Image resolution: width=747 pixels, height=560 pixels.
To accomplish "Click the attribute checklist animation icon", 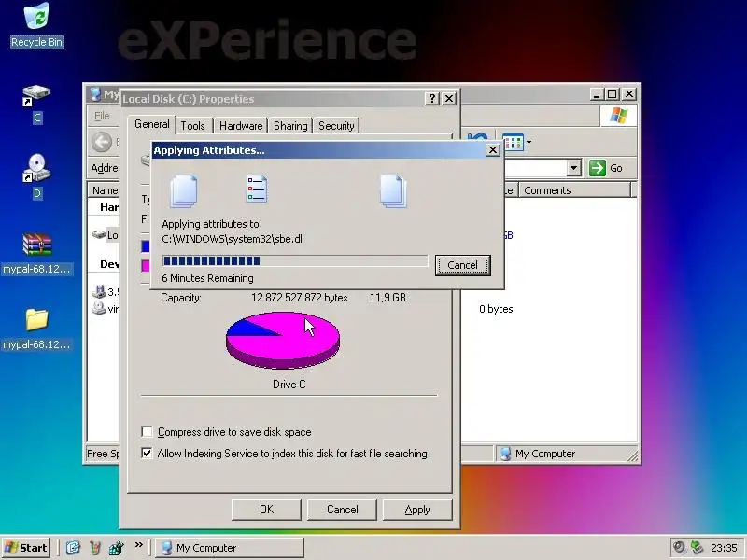I will tap(256, 189).
